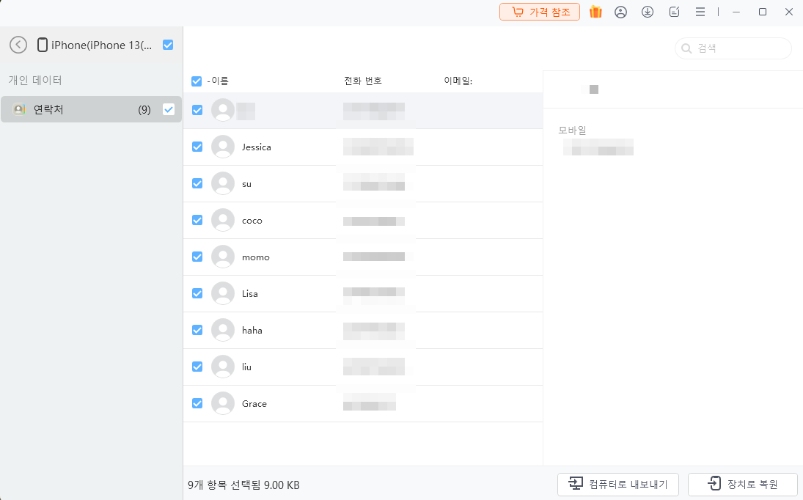Image resolution: width=803 pixels, height=500 pixels.
Task: Click the iPhone(iPhone 13 device name
Action: coord(101,45)
